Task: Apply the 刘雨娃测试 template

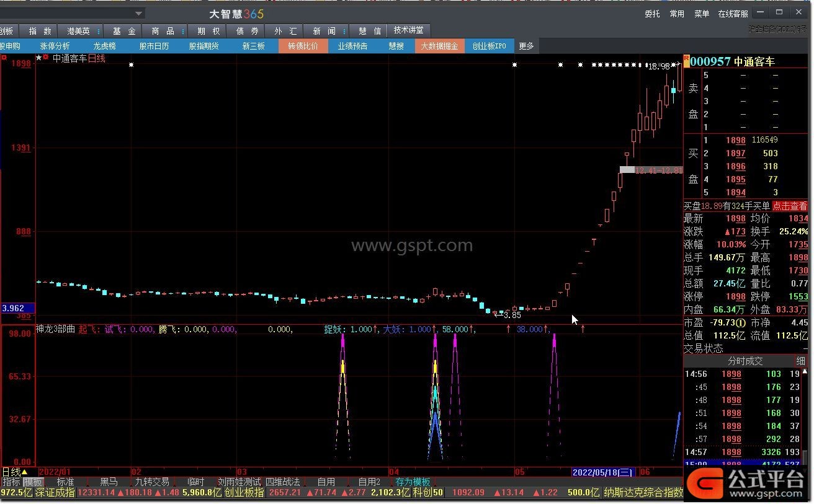Action: pos(239,482)
